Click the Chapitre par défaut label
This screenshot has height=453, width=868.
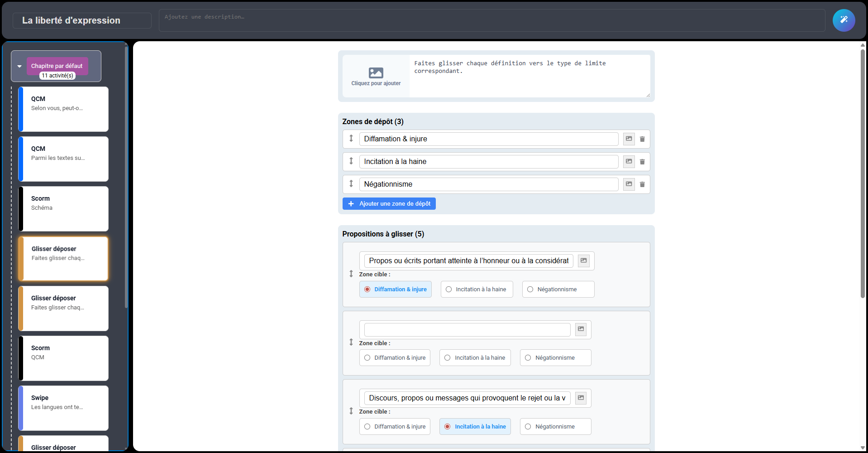pos(57,66)
